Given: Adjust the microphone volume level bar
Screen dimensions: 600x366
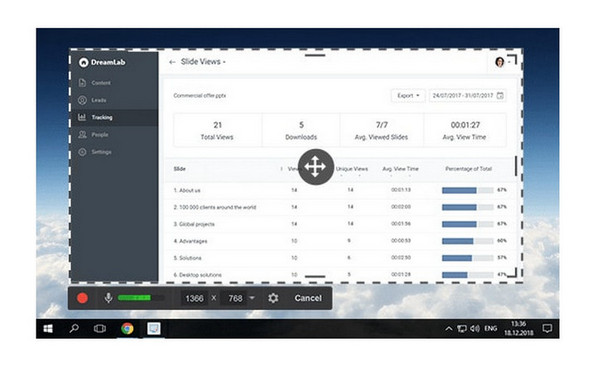Looking at the screenshot, I should pos(140,298).
